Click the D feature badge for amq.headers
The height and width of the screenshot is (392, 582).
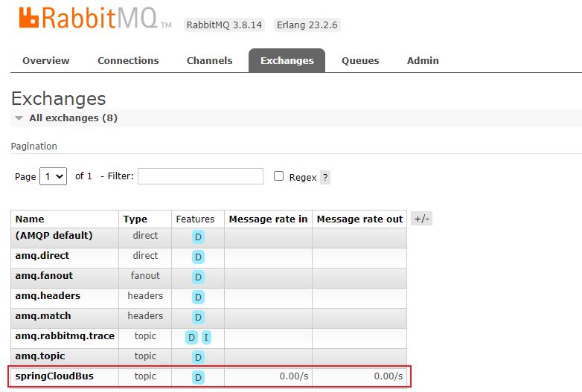[x=198, y=297]
